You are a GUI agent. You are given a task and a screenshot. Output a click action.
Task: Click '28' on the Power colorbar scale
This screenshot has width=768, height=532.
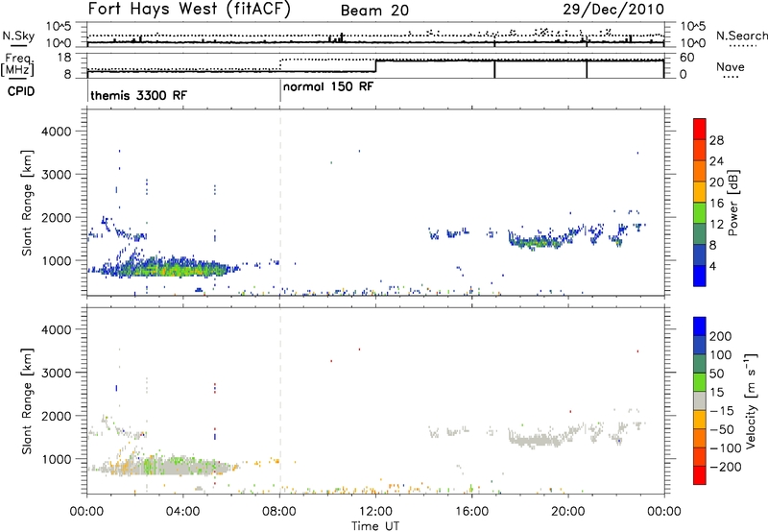pos(716,140)
